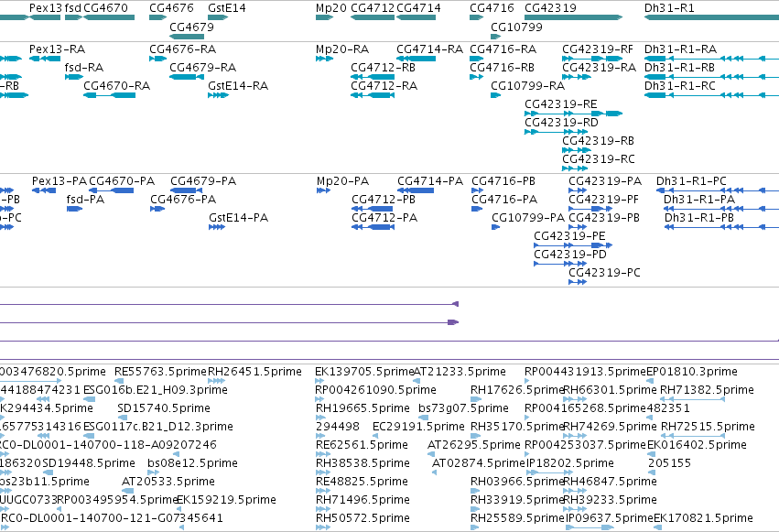The width and height of the screenshot is (779, 532).
Task: Select protein GstE14-PA
Action: [217, 227]
